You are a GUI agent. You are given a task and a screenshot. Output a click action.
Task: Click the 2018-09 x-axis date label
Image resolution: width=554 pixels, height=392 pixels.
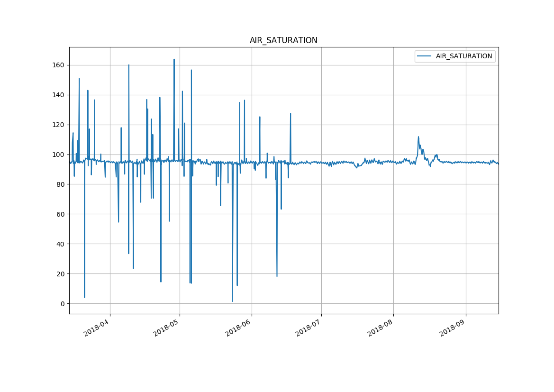click(x=453, y=326)
